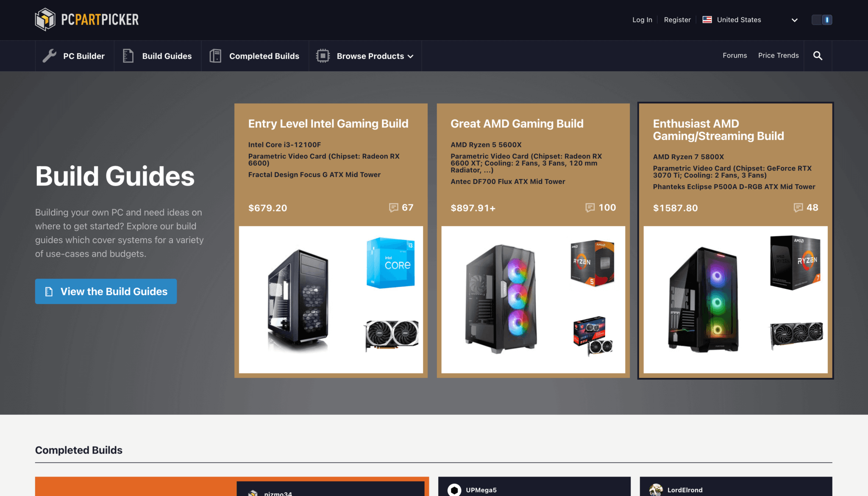
Task: Open the search magnifier icon
Action: tap(818, 55)
